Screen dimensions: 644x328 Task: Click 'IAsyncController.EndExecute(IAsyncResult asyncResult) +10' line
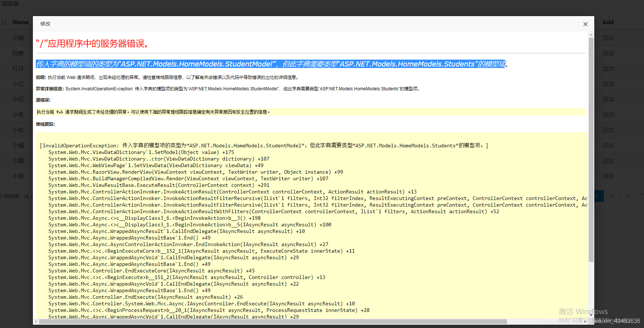pos(201,304)
